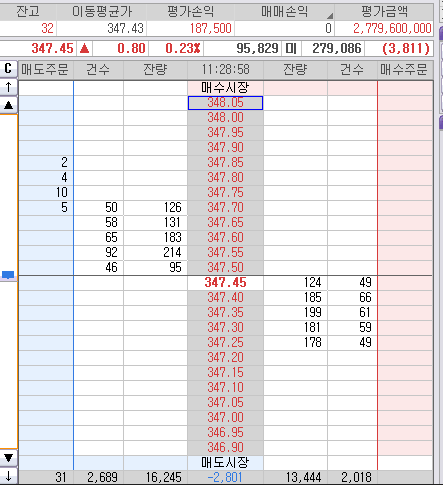Click the 347.05 price cell
Screen dimensions: 443x485
click(226, 403)
